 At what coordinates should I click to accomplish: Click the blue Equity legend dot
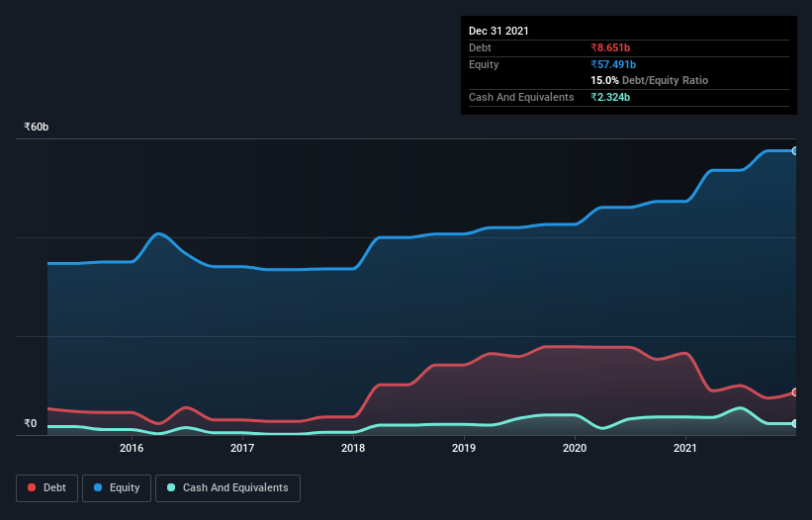(98, 487)
